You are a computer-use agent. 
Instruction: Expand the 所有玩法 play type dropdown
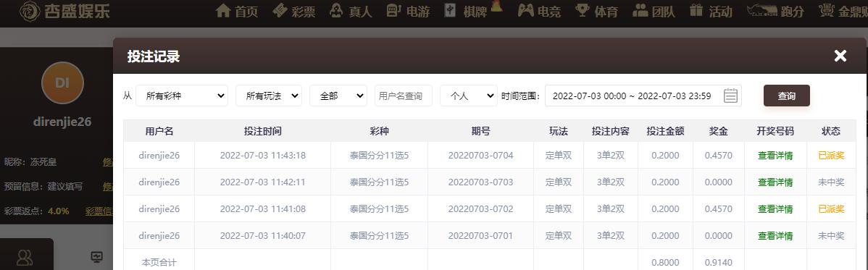tap(269, 96)
